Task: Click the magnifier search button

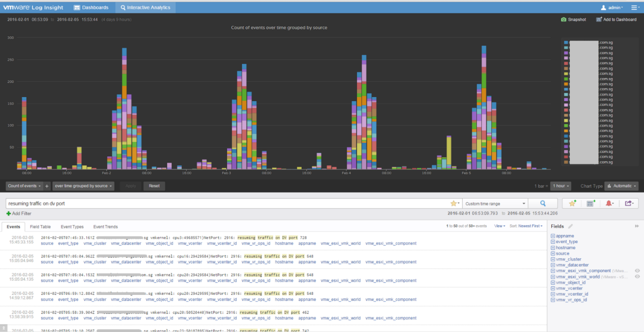Action: coord(543,204)
